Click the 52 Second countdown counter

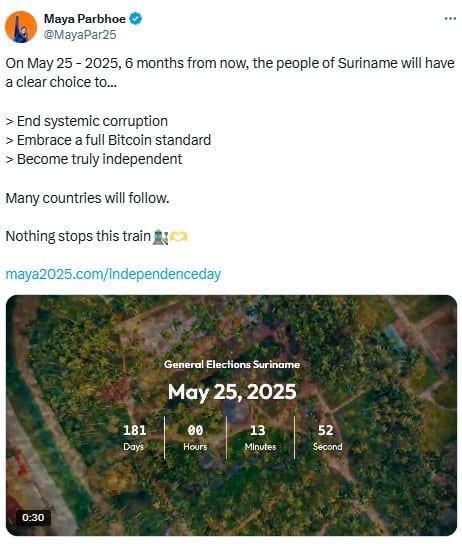[x=327, y=438]
